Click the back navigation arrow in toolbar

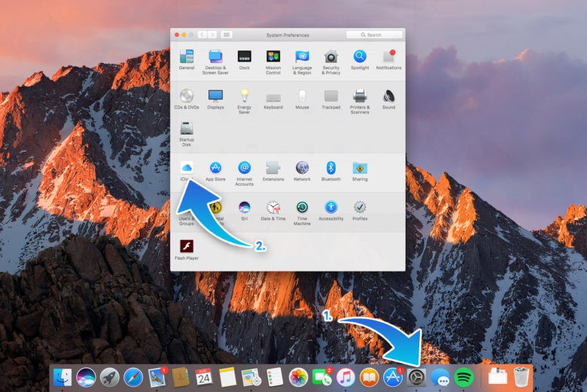(202, 35)
